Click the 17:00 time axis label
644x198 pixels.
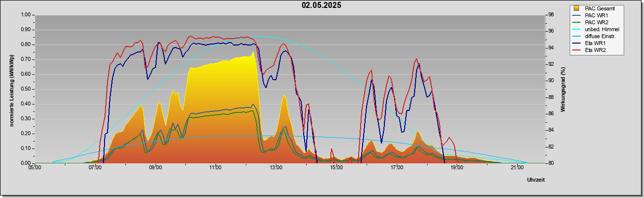396,167
